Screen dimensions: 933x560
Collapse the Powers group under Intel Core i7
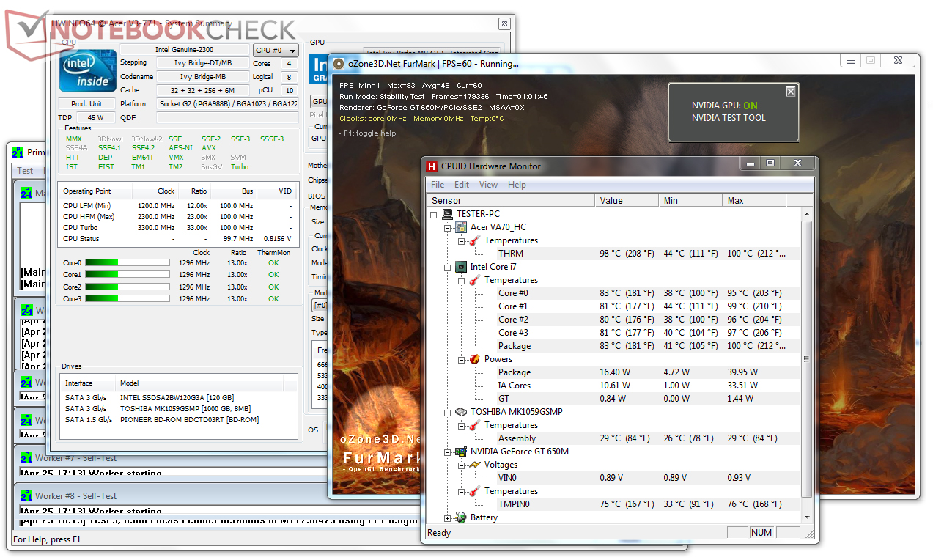(461, 359)
